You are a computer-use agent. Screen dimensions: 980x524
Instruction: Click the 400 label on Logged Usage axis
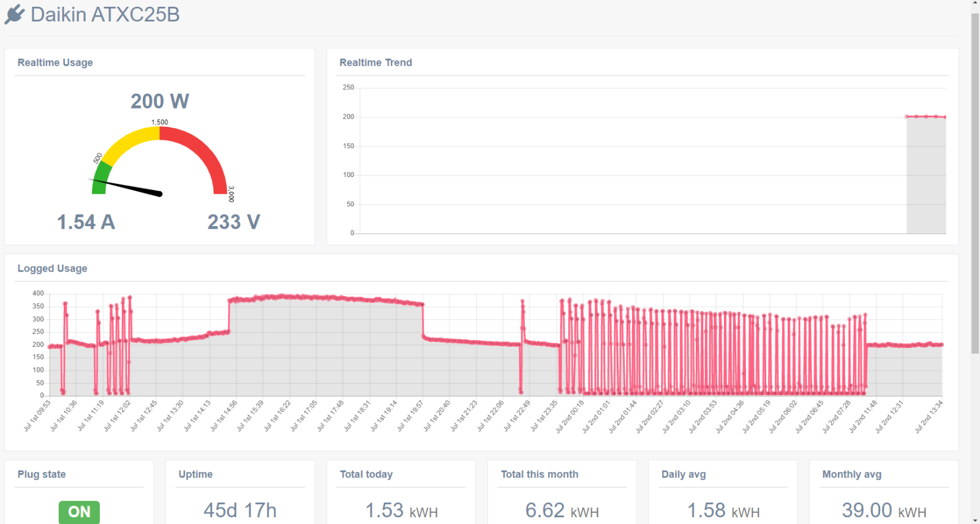[x=38, y=294]
